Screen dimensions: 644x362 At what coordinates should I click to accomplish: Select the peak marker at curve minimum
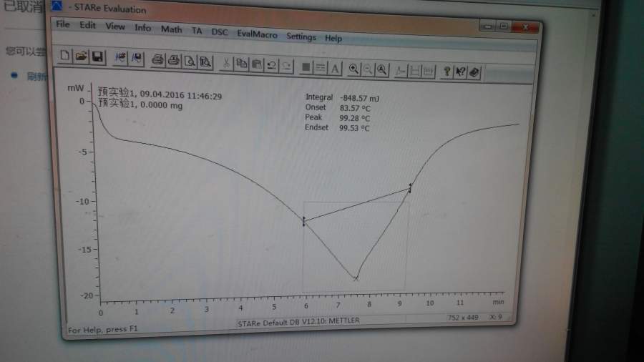[356, 278]
